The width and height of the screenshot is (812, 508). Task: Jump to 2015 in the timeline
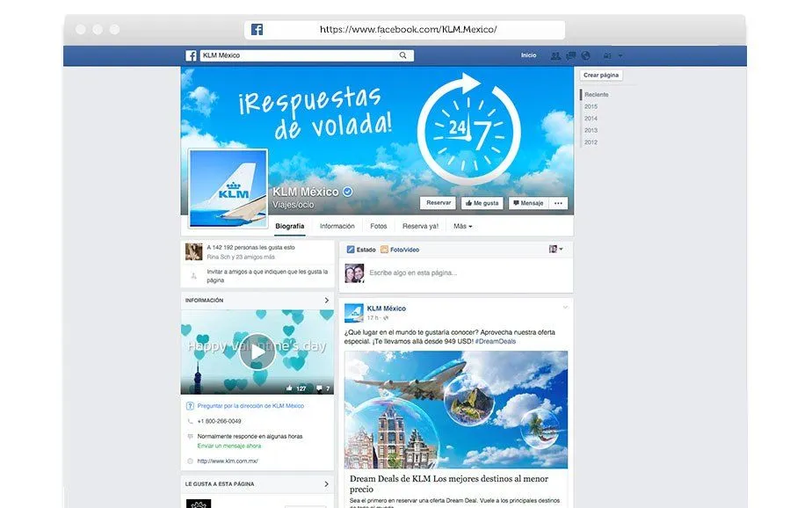pyautogui.click(x=591, y=106)
